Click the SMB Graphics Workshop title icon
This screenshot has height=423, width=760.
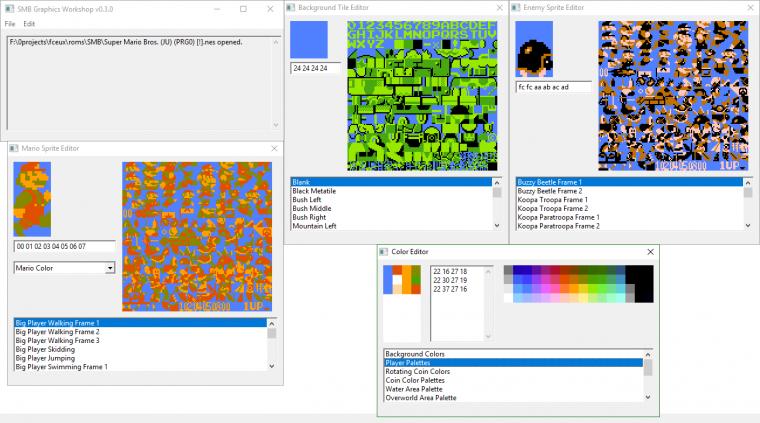pos(10,9)
